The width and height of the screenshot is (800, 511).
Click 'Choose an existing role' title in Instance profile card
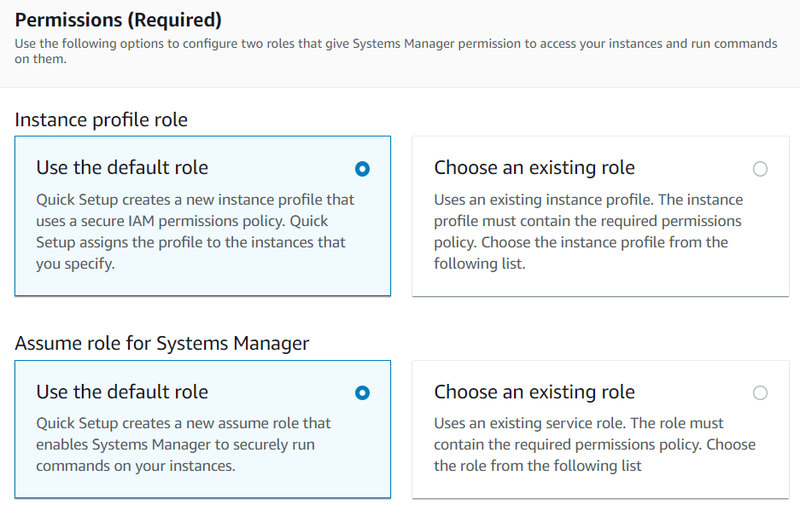(534, 167)
